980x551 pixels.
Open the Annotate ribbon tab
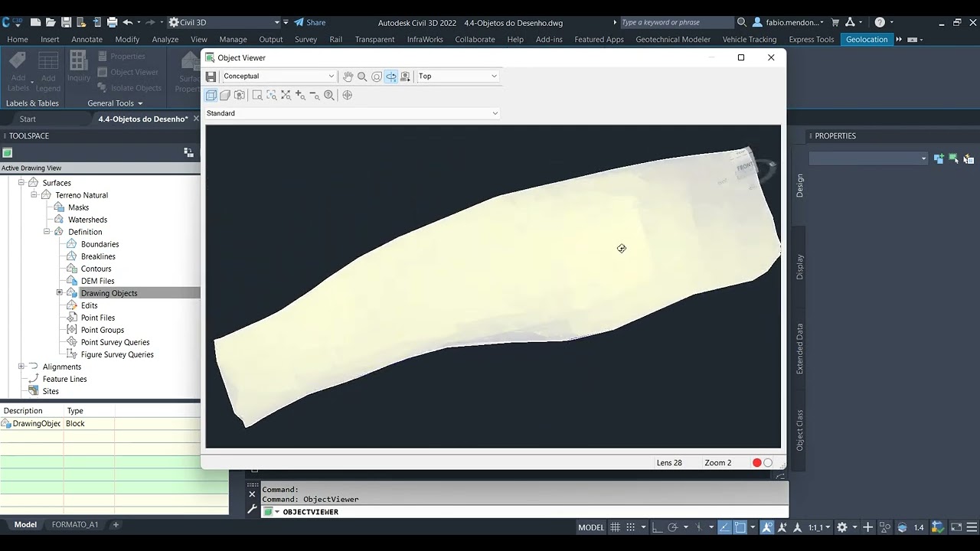(87, 39)
